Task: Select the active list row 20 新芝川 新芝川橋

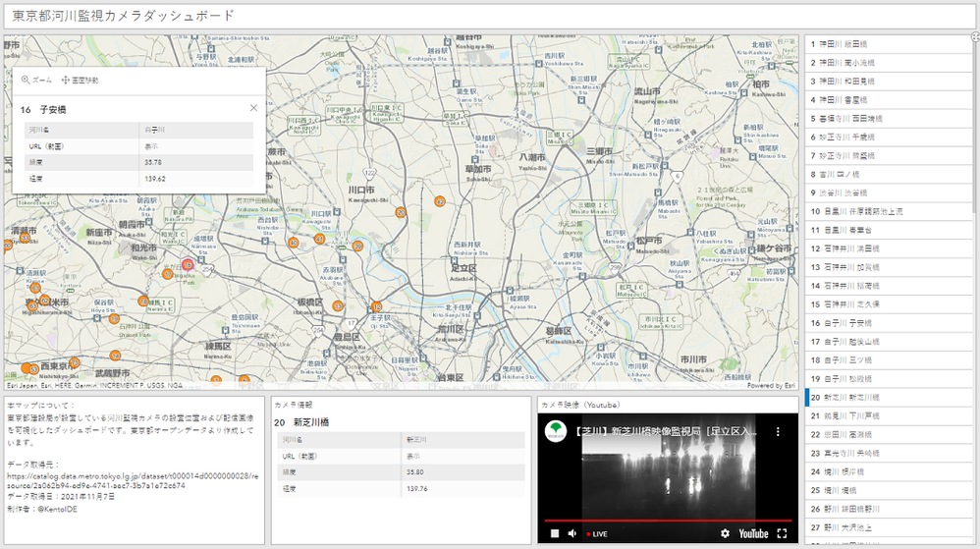Action: (888, 397)
